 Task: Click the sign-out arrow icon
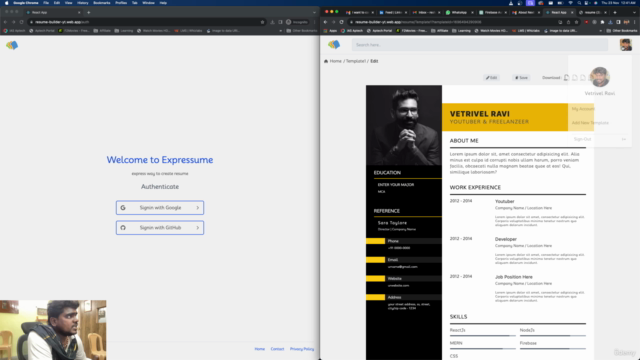[624, 139]
